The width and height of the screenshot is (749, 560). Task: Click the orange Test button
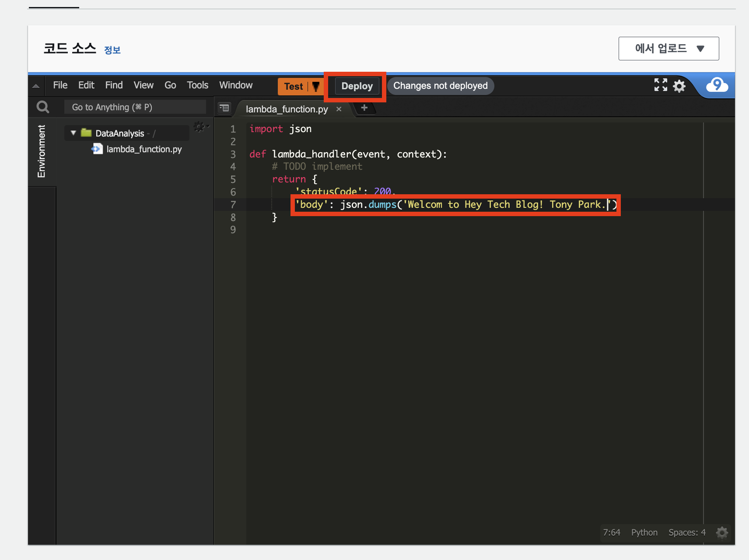pos(293,86)
